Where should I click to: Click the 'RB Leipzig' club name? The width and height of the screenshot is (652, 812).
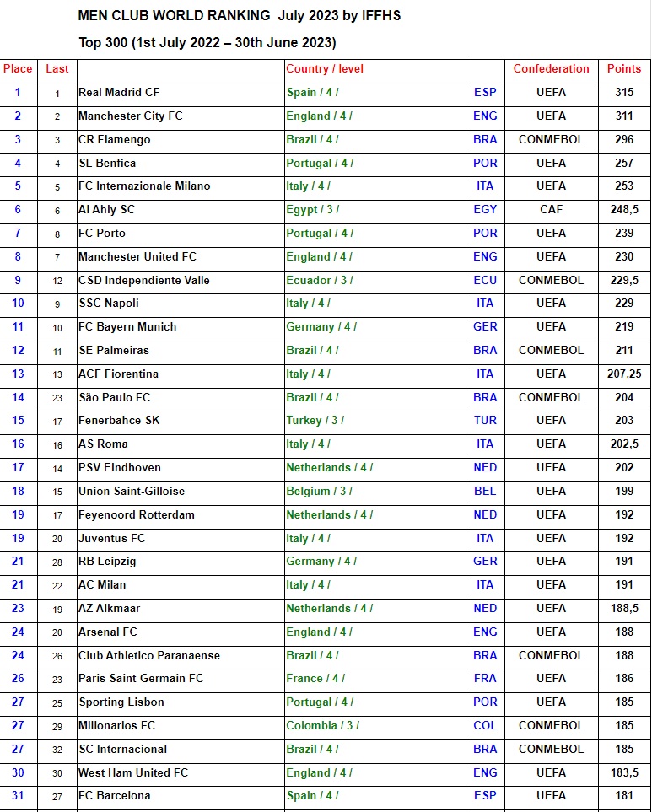(107, 561)
